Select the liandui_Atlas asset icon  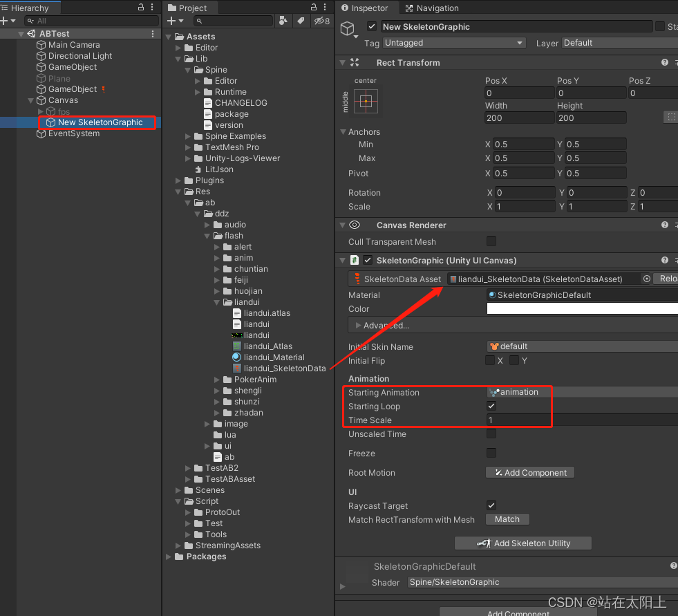pyautogui.click(x=237, y=346)
